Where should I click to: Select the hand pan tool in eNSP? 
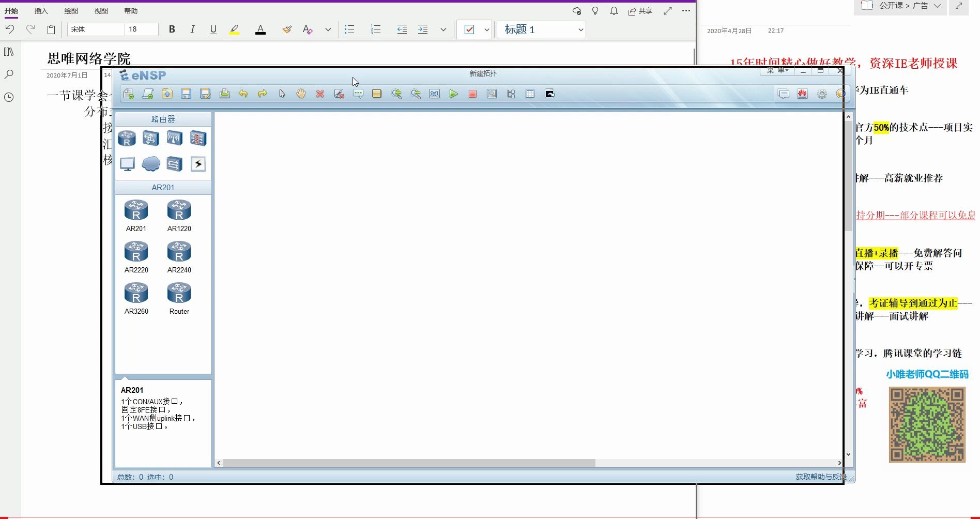(301, 94)
